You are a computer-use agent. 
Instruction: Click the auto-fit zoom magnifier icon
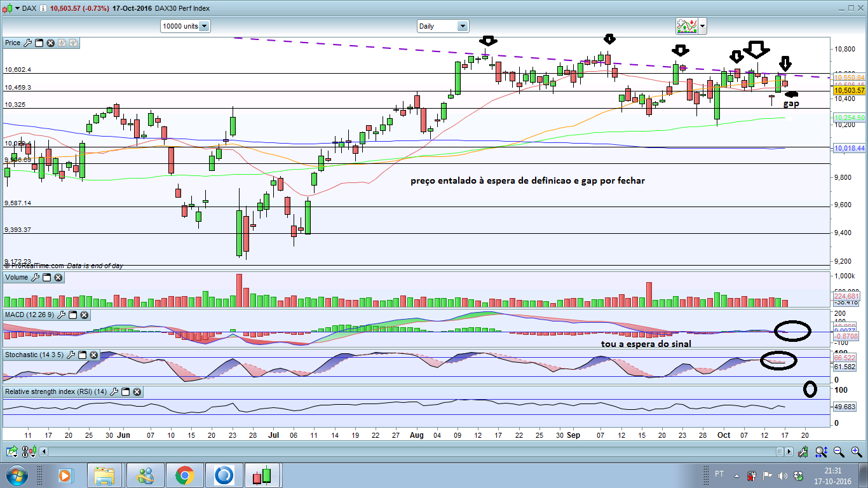point(822,452)
